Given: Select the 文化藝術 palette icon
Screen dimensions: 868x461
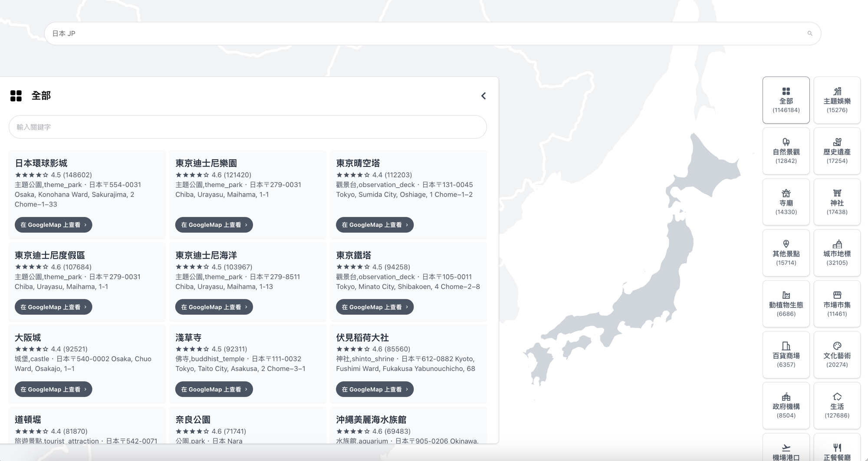Looking at the screenshot, I should (x=837, y=346).
